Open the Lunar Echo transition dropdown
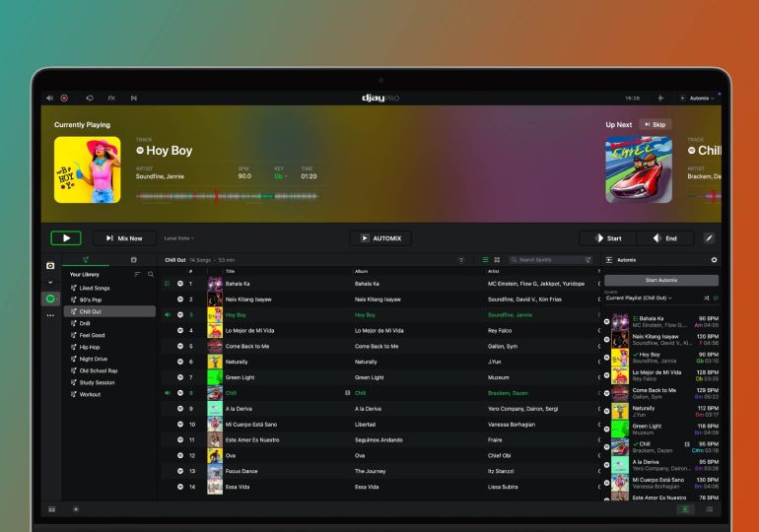Viewport: 759px width, 532px height. (179, 238)
